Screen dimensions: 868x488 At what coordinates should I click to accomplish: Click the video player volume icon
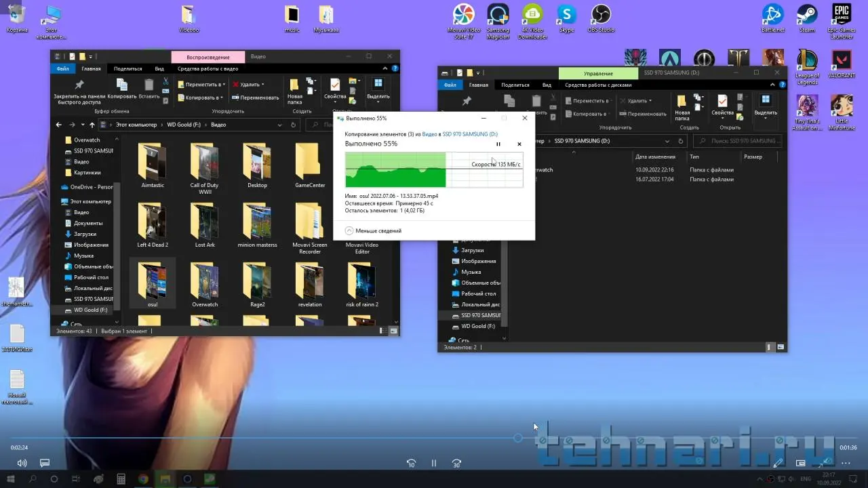tap(22, 463)
